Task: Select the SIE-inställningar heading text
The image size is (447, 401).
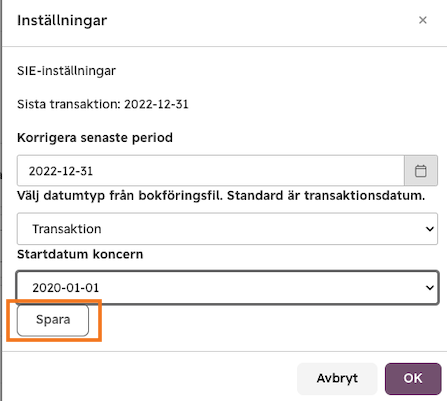Action: click(66, 71)
